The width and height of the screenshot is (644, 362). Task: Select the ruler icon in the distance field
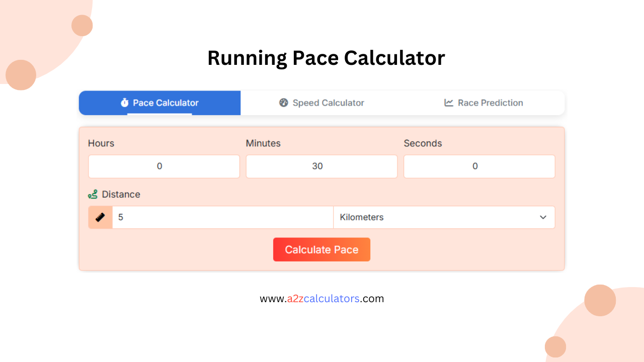(x=100, y=217)
